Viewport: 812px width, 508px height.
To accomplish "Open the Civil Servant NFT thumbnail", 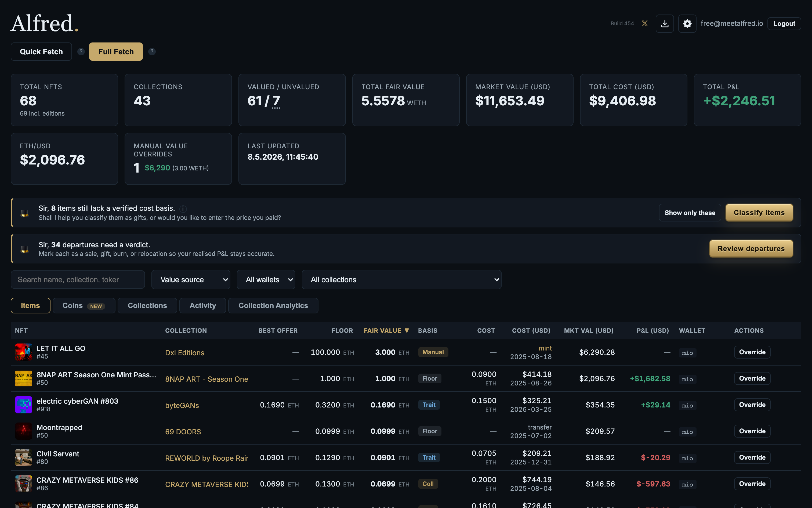I will [23, 457].
